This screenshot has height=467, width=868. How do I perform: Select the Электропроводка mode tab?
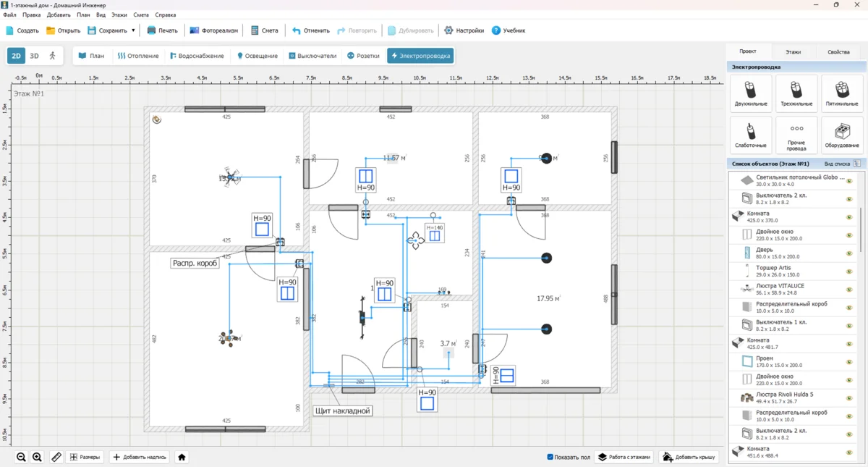pyautogui.click(x=420, y=56)
